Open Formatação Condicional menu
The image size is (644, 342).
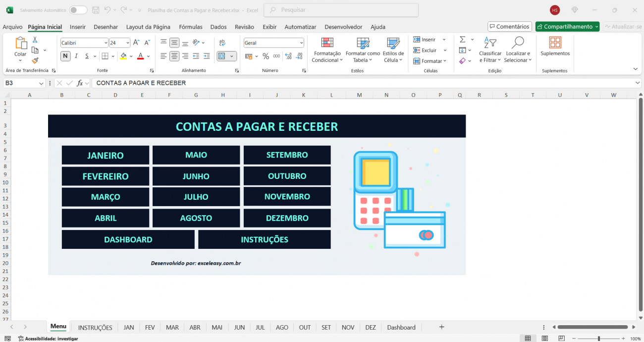pyautogui.click(x=327, y=50)
